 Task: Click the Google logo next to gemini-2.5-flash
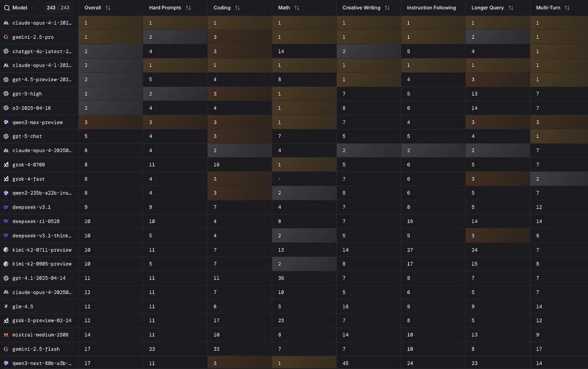6,349
